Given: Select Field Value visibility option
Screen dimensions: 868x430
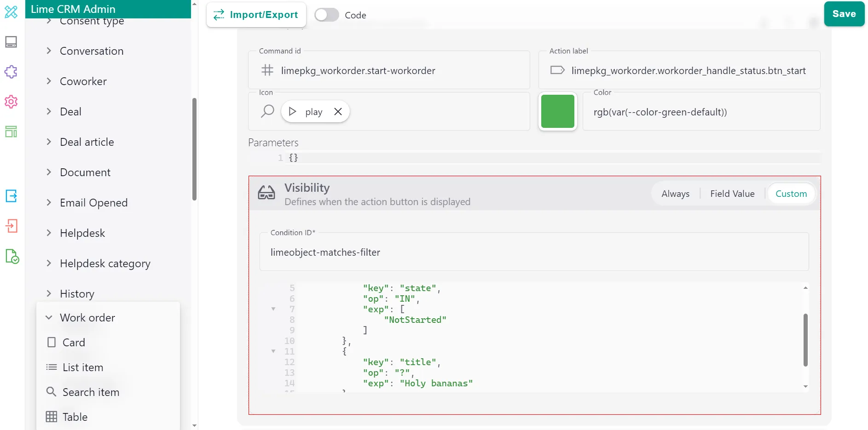Looking at the screenshot, I should (x=732, y=194).
